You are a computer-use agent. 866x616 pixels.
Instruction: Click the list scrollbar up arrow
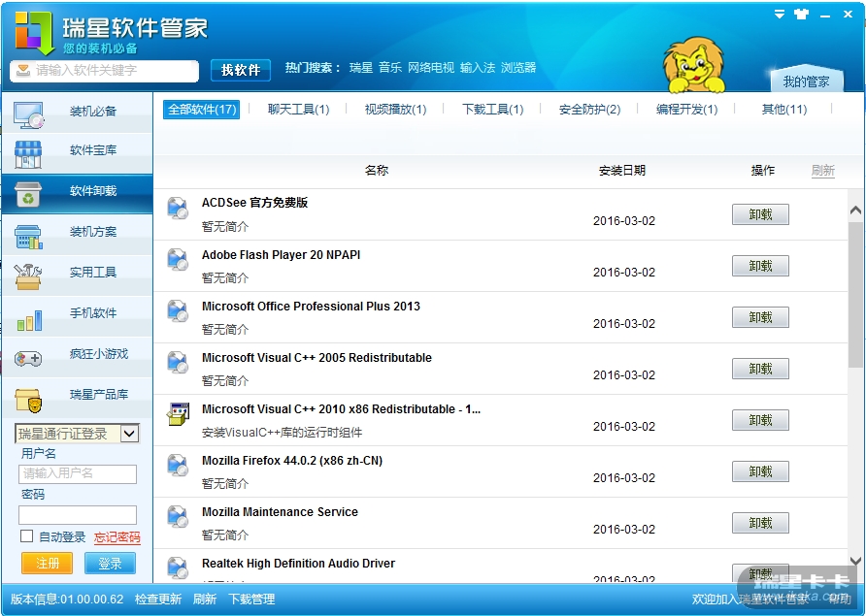point(855,211)
